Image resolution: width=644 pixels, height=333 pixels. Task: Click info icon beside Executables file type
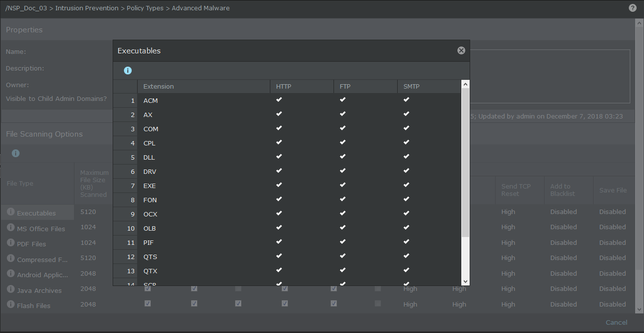[x=11, y=212]
